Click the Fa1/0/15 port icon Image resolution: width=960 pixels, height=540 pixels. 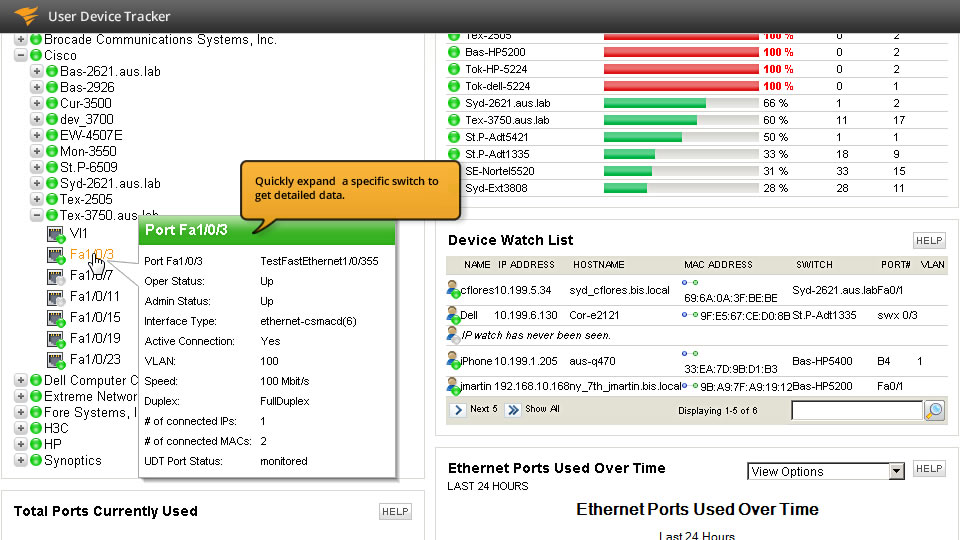click(x=56, y=318)
